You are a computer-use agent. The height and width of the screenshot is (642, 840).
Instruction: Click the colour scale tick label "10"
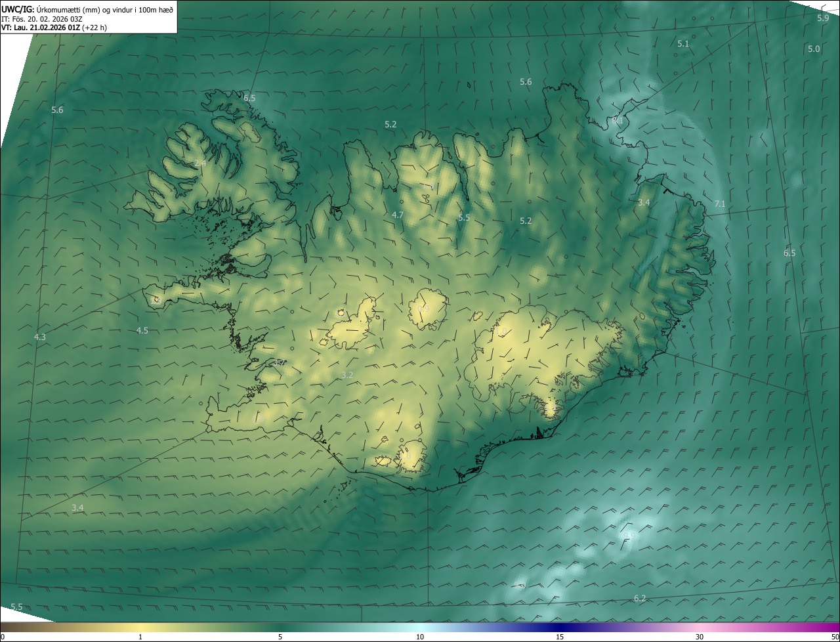pos(420,637)
